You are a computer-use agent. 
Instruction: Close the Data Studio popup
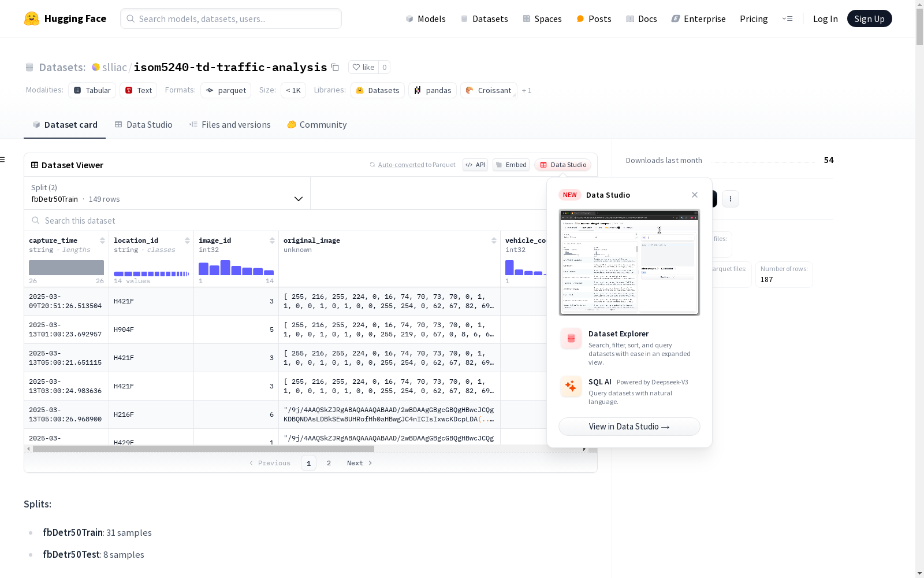(695, 195)
